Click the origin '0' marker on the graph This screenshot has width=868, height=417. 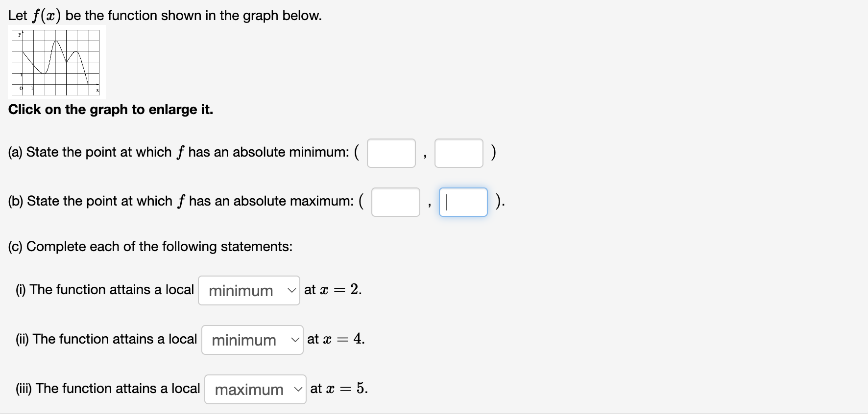(x=20, y=89)
